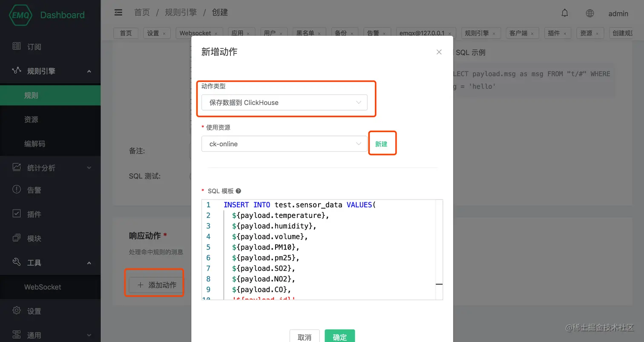Click the SQL 模板 help question icon

tap(239, 191)
